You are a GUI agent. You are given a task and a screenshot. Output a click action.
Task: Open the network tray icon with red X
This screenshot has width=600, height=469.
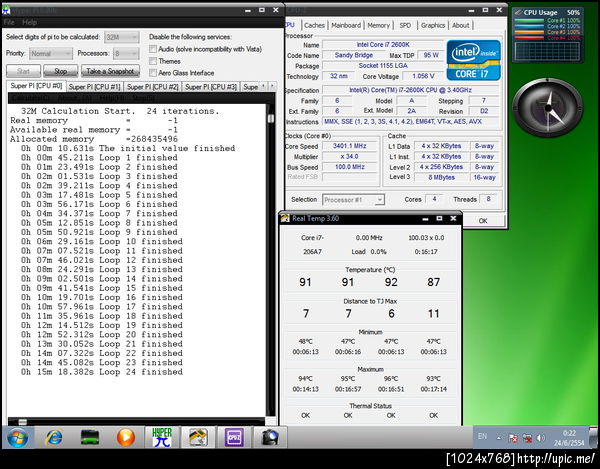pos(513,438)
